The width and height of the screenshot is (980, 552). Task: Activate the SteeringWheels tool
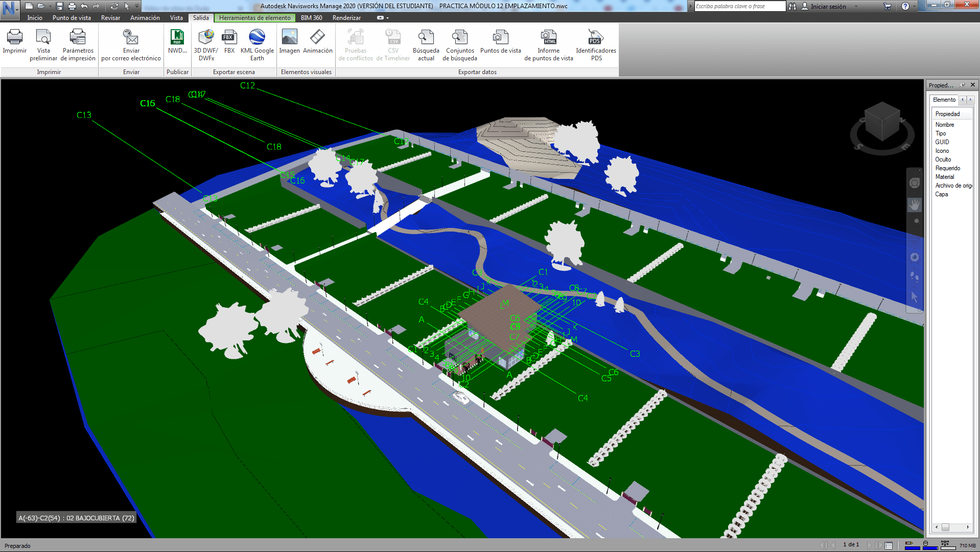click(x=915, y=183)
